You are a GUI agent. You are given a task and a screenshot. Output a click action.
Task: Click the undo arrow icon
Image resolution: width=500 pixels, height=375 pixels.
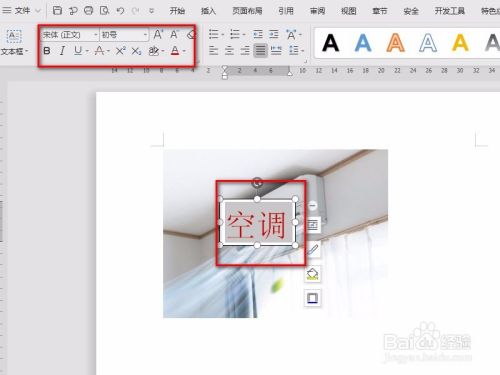click(120, 11)
